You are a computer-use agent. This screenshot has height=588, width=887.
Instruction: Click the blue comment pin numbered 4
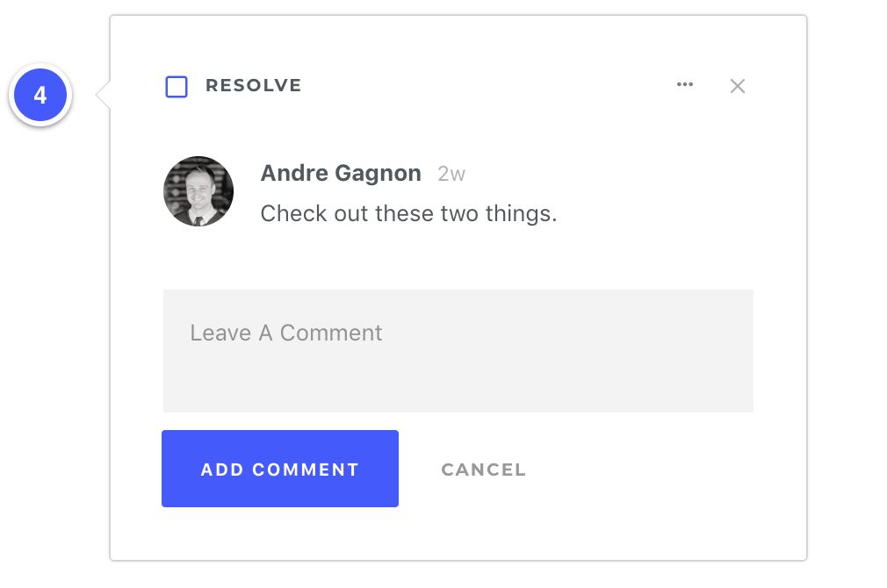(x=40, y=95)
